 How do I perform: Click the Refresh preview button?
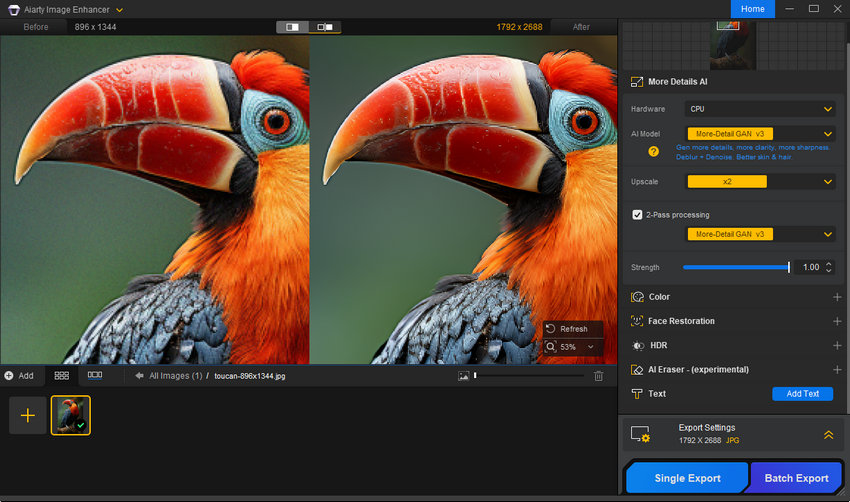point(573,329)
